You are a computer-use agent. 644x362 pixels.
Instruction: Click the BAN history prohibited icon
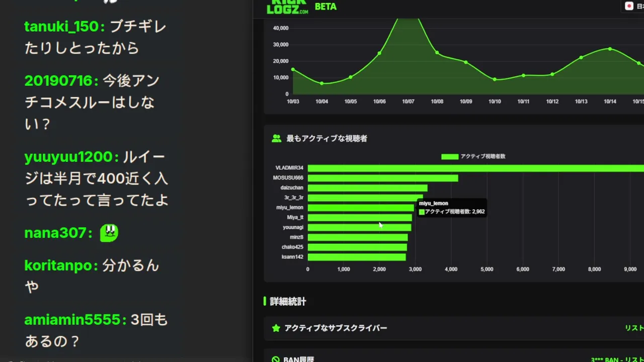coord(276,359)
